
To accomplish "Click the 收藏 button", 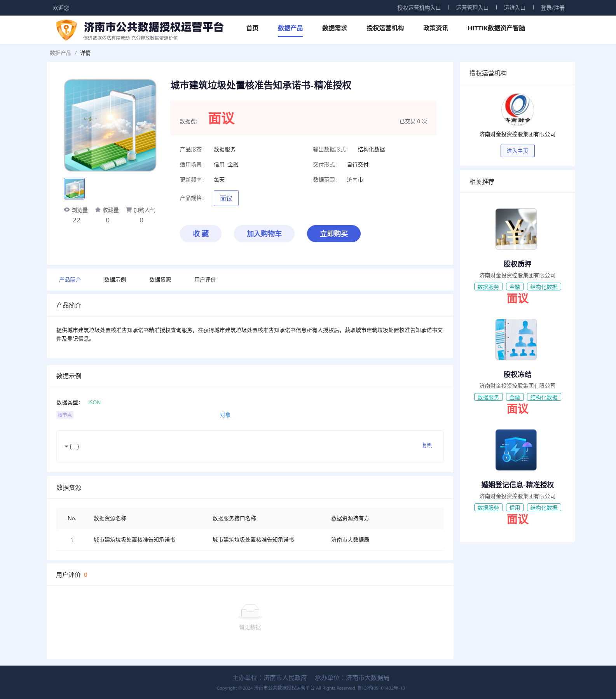I will (201, 234).
